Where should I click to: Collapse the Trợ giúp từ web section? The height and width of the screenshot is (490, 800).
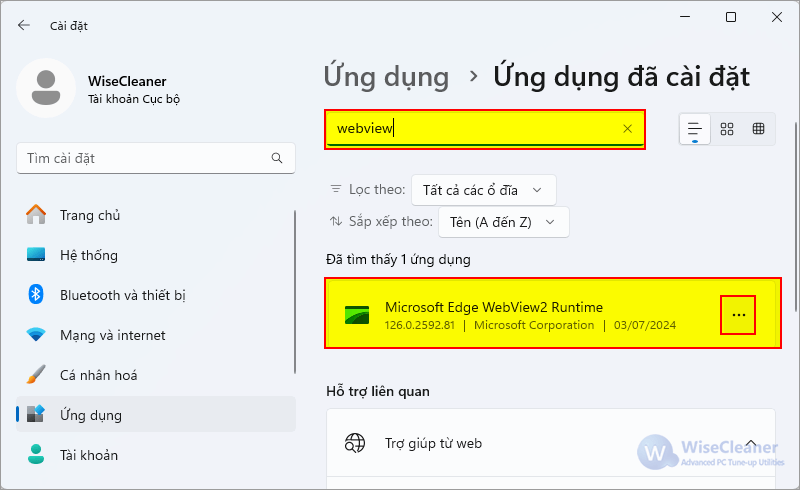(x=751, y=443)
